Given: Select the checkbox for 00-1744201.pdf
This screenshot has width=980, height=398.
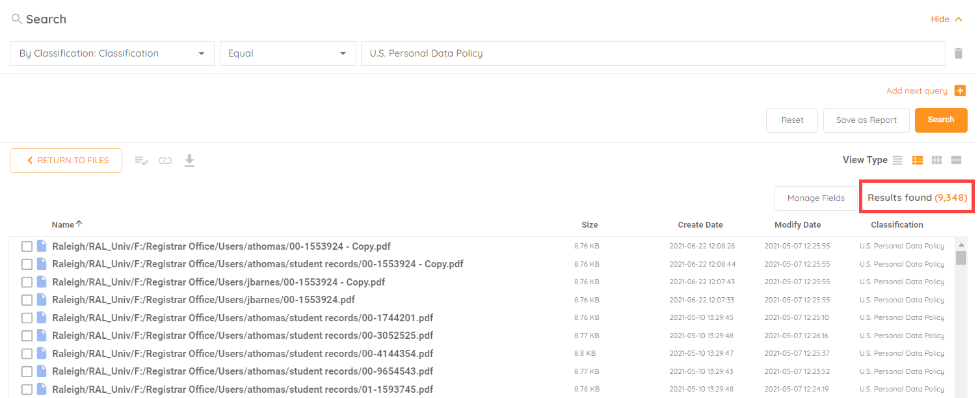Looking at the screenshot, I should click(27, 317).
